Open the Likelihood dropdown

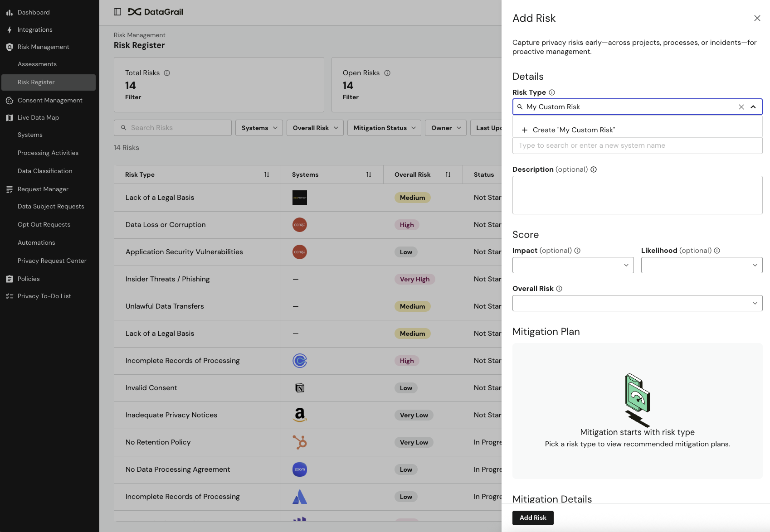tap(701, 265)
